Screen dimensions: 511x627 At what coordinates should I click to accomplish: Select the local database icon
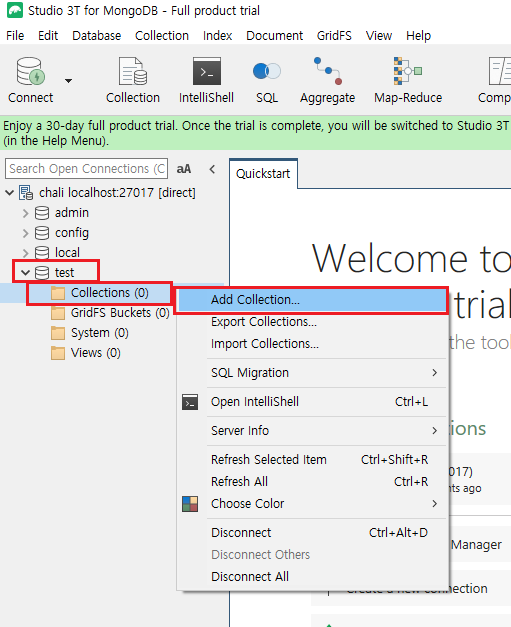pyautogui.click(x=42, y=253)
